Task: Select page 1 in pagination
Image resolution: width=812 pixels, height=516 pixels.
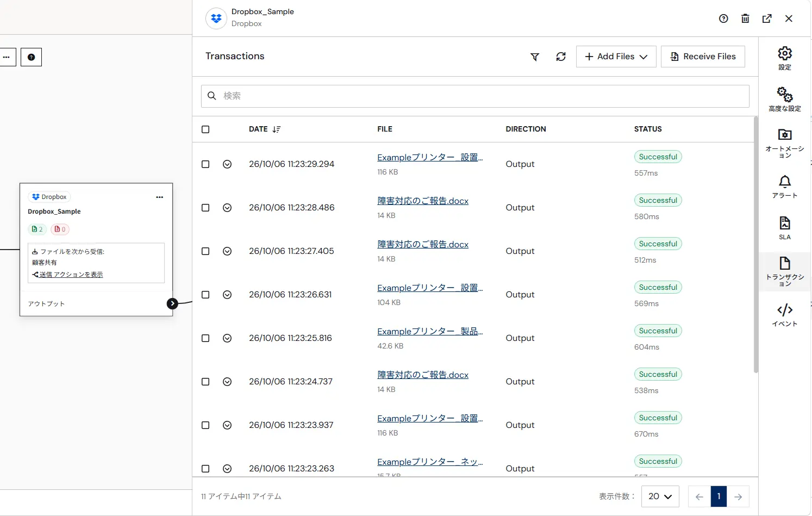Action: 719,496
